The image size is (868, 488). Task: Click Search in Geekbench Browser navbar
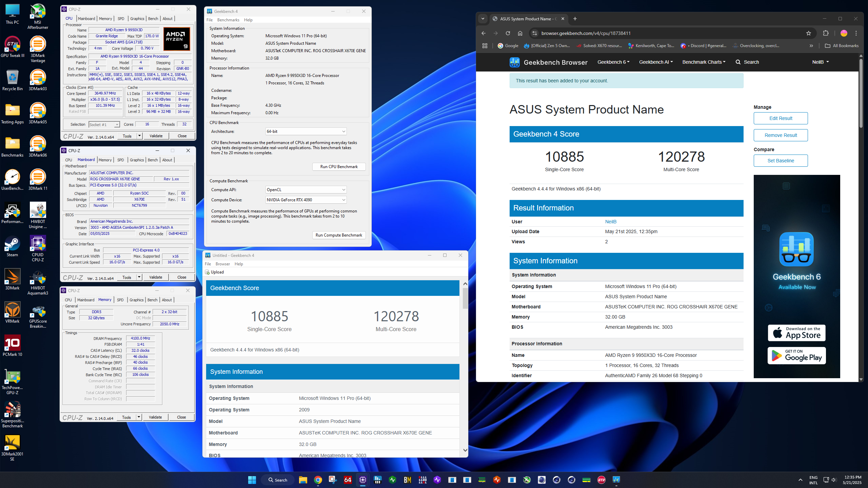click(x=747, y=62)
